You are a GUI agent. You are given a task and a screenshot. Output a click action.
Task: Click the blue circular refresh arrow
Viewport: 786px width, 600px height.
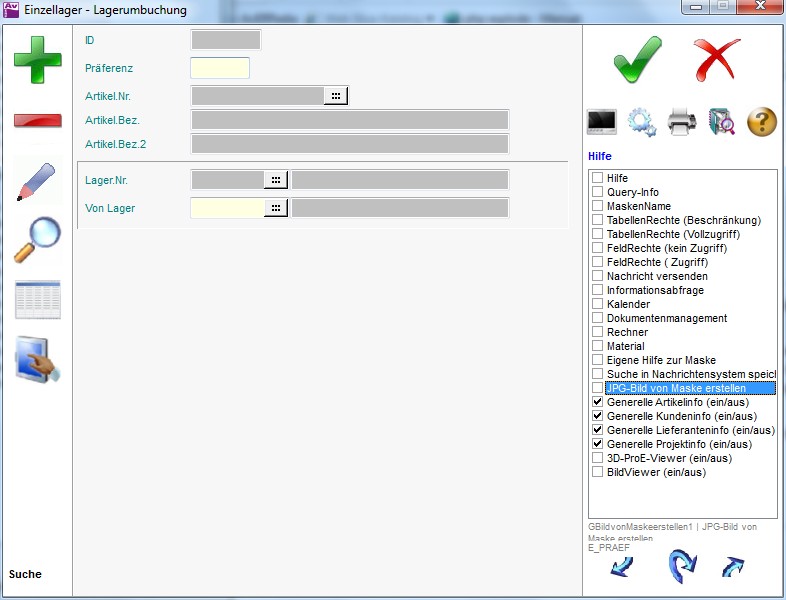(x=681, y=566)
